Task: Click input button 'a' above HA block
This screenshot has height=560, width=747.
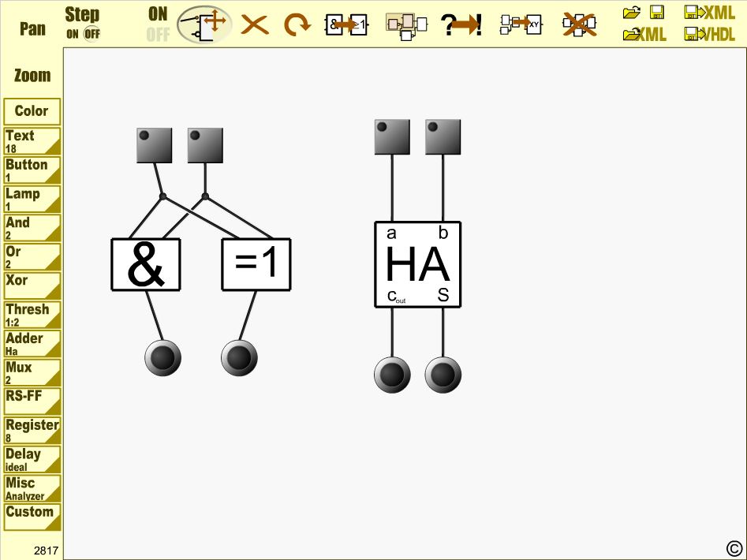Action: point(392,137)
